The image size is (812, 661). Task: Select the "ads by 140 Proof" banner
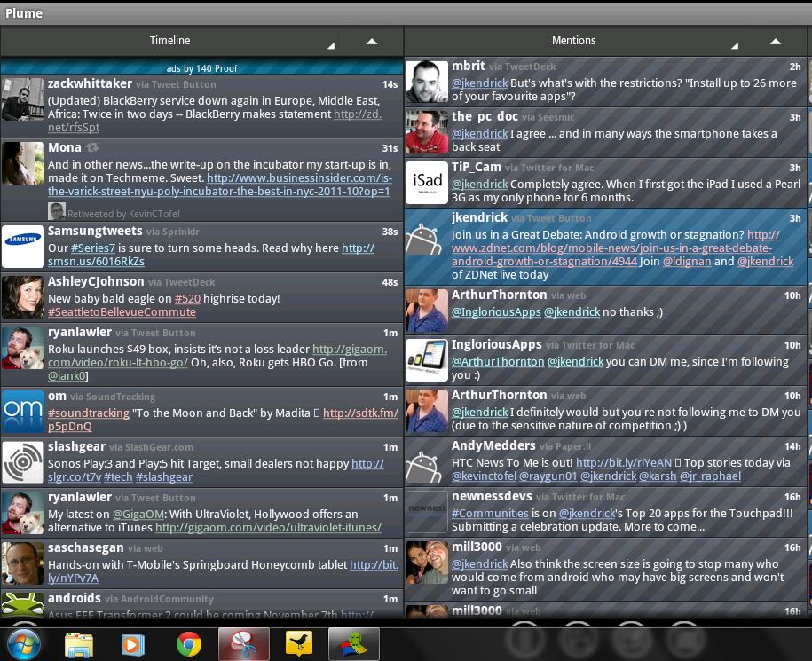tap(201, 68)
